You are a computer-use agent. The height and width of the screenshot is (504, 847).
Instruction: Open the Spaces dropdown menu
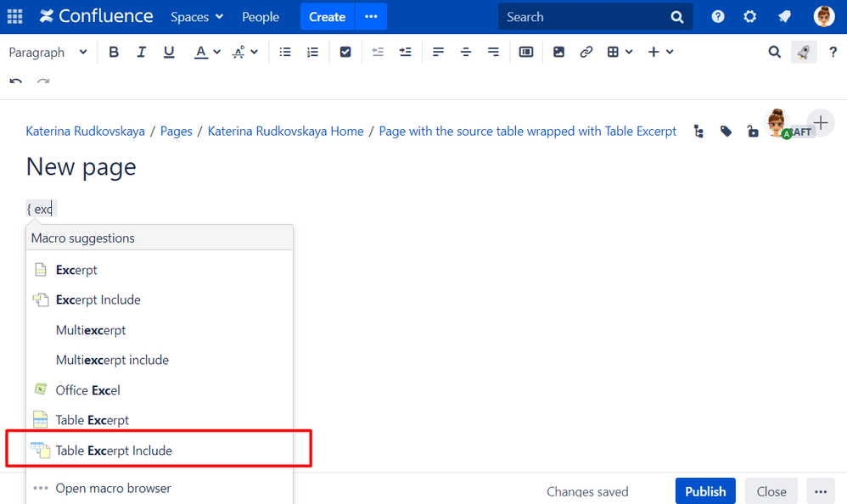coord(197,17)
